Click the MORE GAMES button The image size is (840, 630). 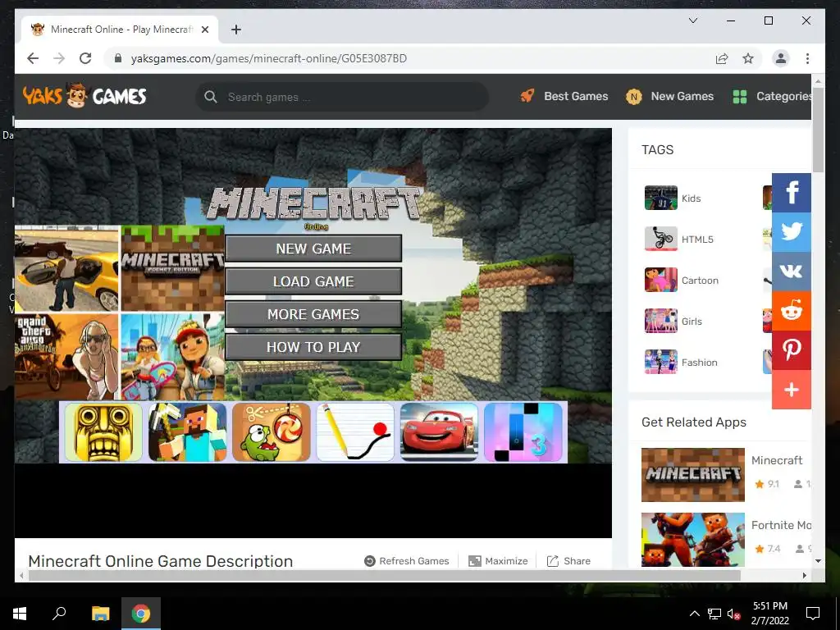point(313,314)
